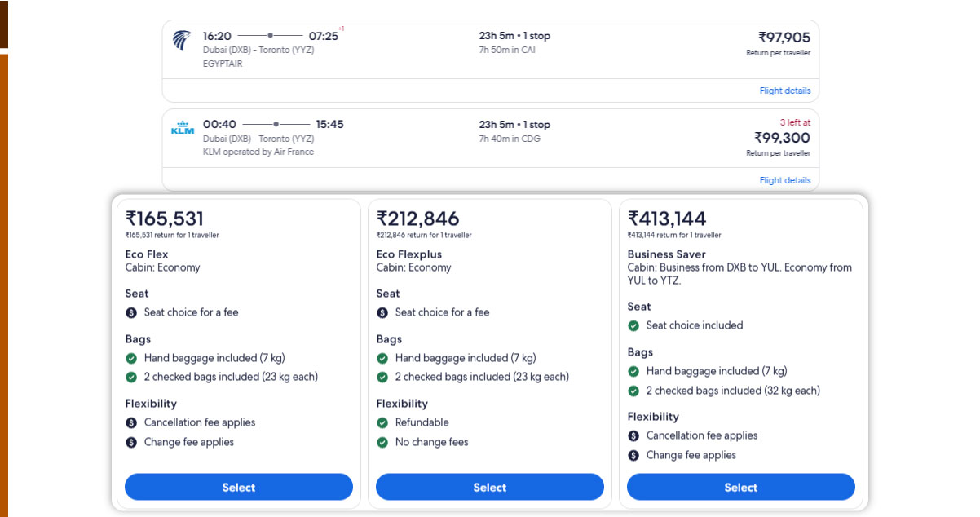Click Eco Flexplus no change fees checkmark
Screen dimensions: 980x517
(382, 442)
